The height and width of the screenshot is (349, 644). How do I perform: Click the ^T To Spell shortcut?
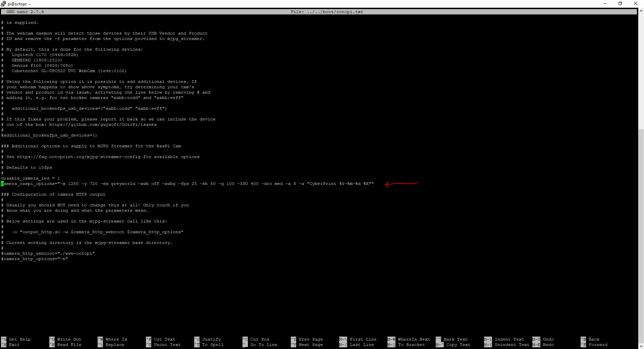209,345
